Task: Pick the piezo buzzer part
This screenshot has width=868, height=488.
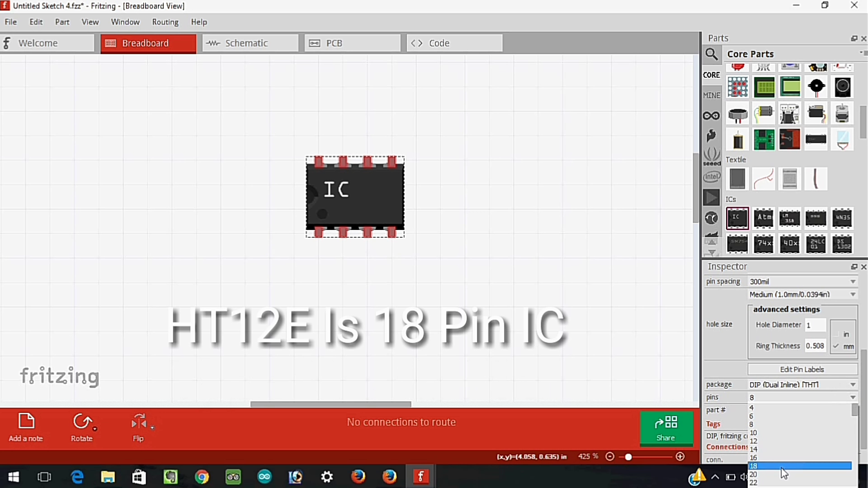Action: tap(816, 87)
